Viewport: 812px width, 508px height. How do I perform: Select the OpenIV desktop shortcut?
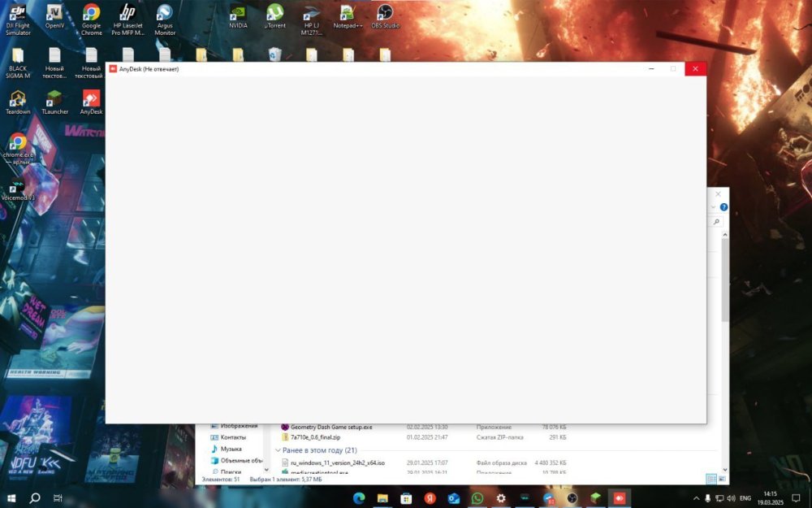54,16
